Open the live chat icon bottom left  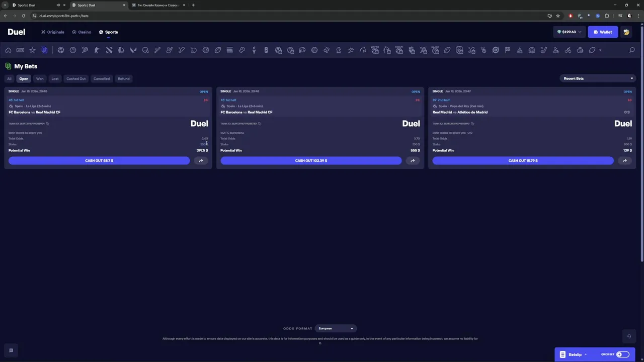click(11, 350)
